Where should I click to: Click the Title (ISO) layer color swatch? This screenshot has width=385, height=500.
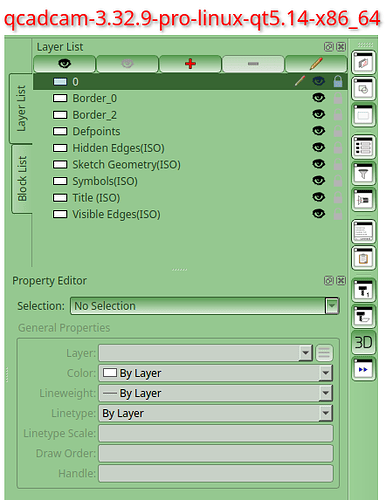click(x=60, y=198)
